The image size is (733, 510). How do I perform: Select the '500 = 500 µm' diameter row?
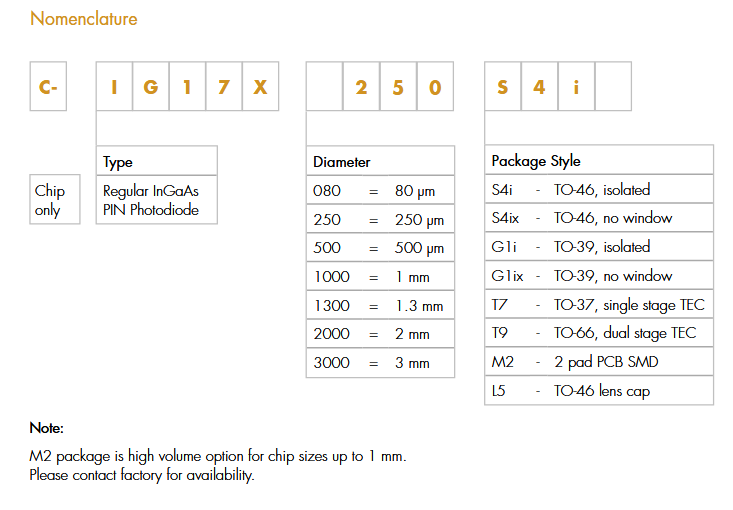click(379, 248)
